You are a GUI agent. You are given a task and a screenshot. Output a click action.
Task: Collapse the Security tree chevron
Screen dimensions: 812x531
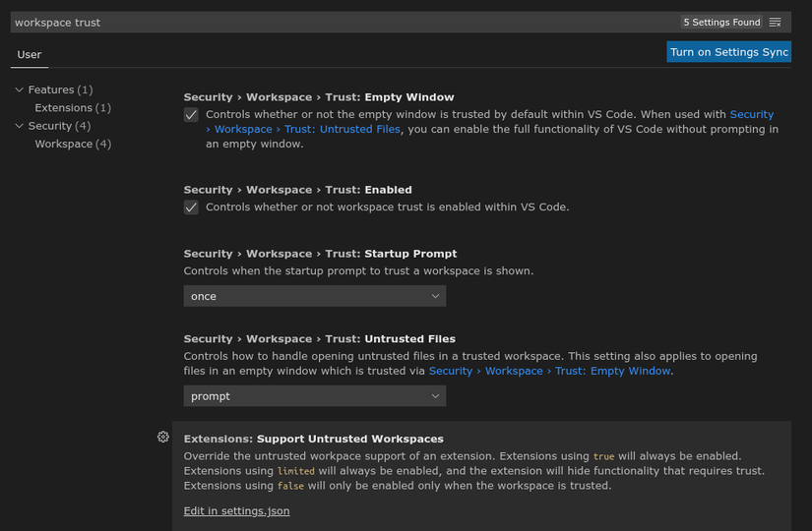click(20, 126)
